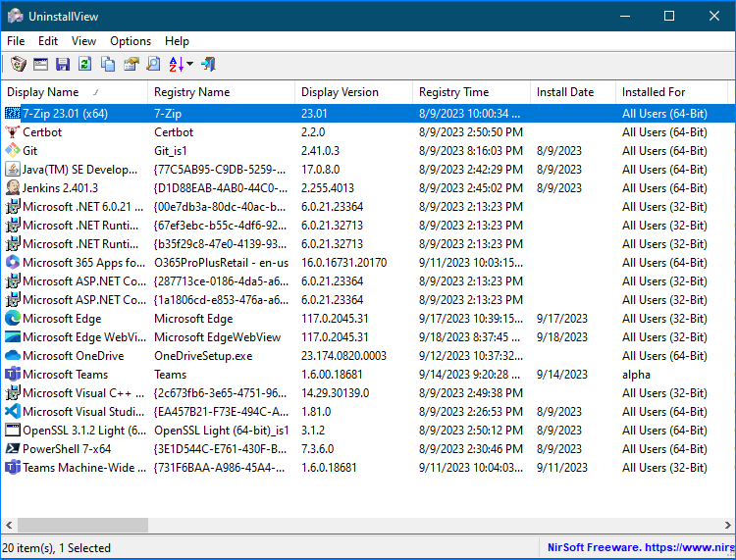Select registry name Git_is1
Viewport: 736px width, 560px height.
pos(171,151)
